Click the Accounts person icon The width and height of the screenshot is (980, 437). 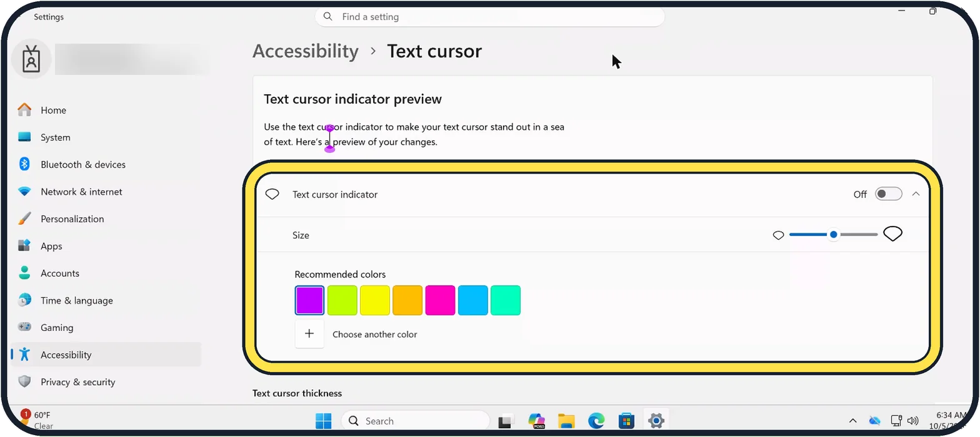[24, 273]
